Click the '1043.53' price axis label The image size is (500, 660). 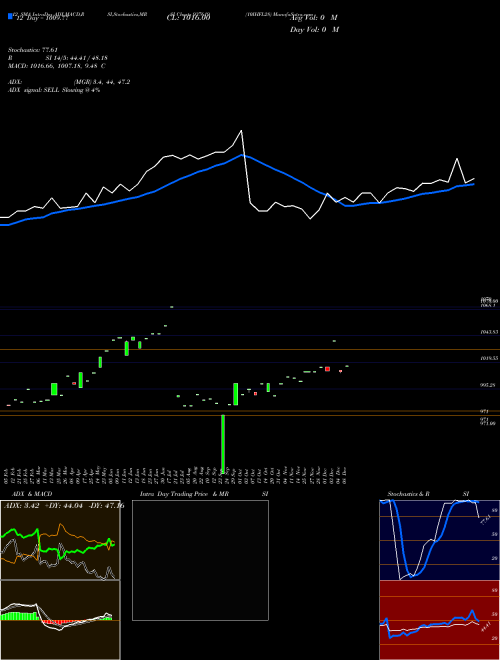489,332
